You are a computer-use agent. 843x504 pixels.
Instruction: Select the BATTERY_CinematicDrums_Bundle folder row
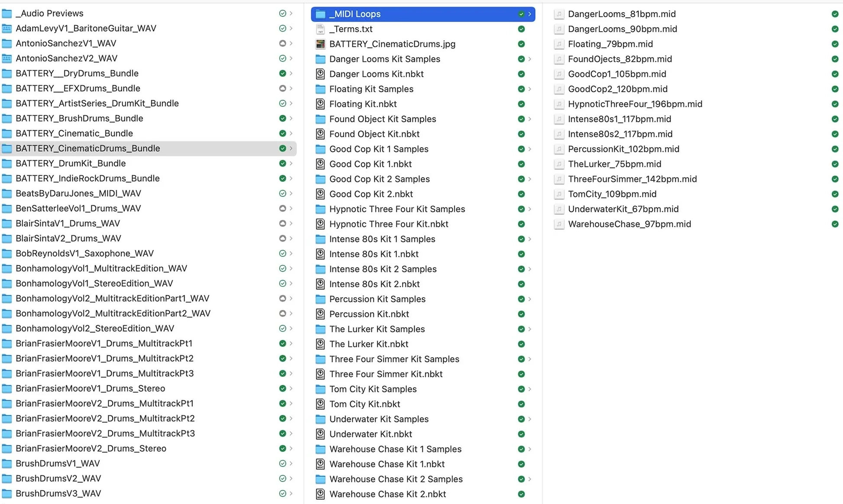pos(147,149)
